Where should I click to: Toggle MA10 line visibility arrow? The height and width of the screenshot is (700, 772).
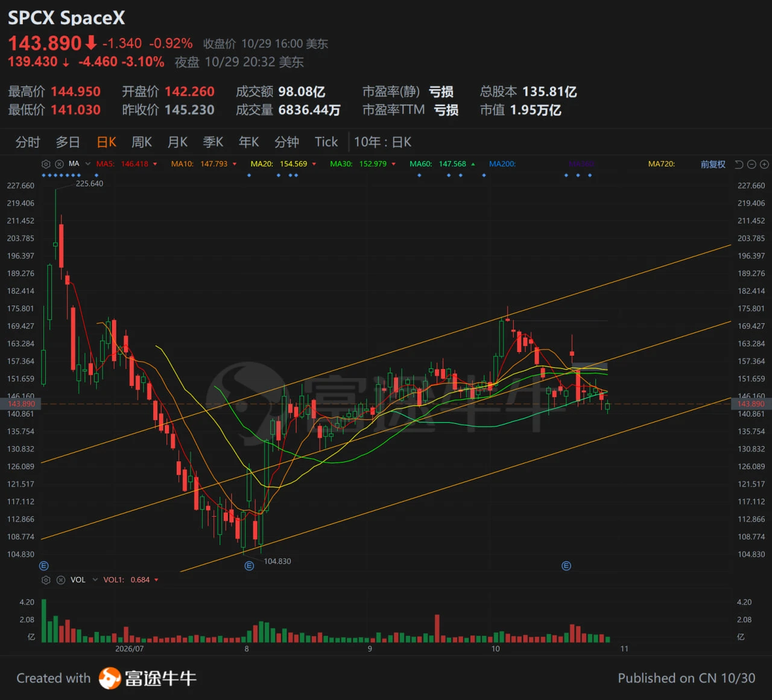coord(235,164)
